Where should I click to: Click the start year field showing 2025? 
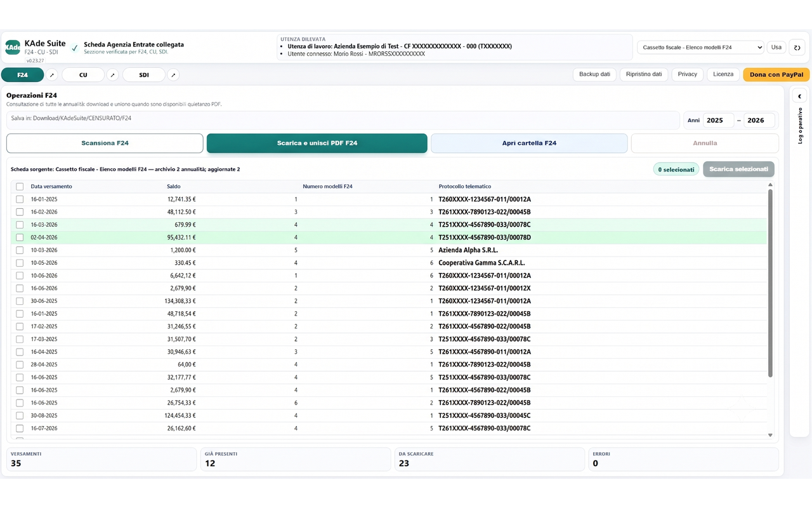[x=718, y=121]
